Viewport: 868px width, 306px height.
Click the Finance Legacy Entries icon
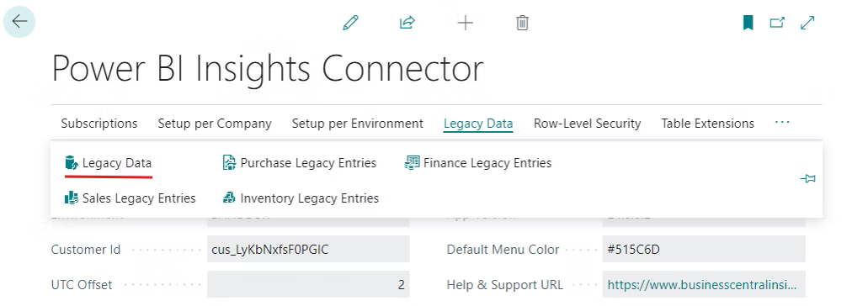pos(412,162)
